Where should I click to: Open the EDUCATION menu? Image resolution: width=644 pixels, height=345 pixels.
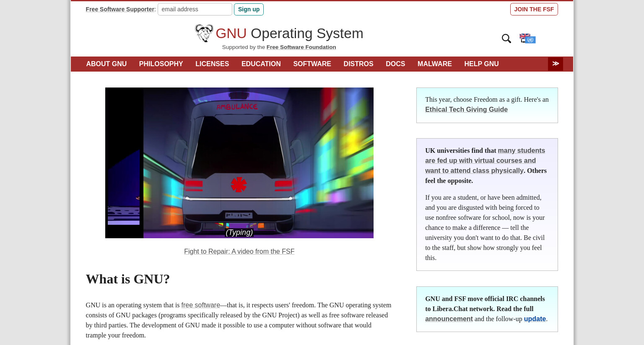pos(261,64)
